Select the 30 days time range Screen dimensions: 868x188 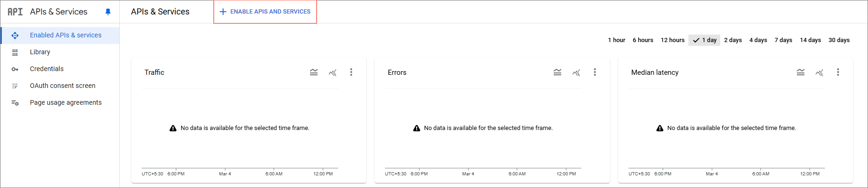point(839,40)
